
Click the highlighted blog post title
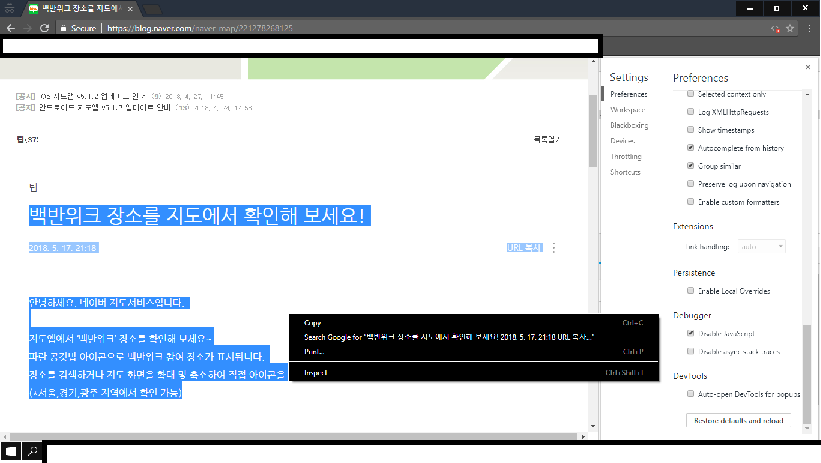[199, 216]
